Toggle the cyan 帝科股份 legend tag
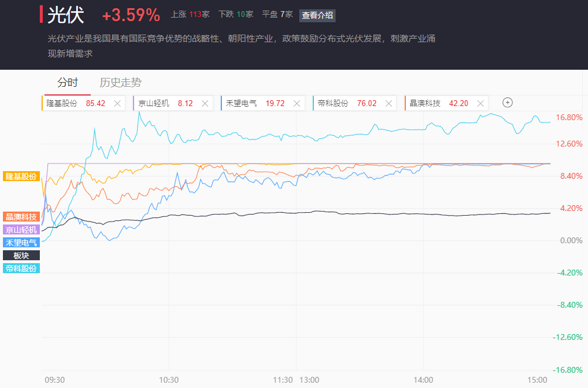Screen dimensions: 588x388 click(x=21, y=268)
